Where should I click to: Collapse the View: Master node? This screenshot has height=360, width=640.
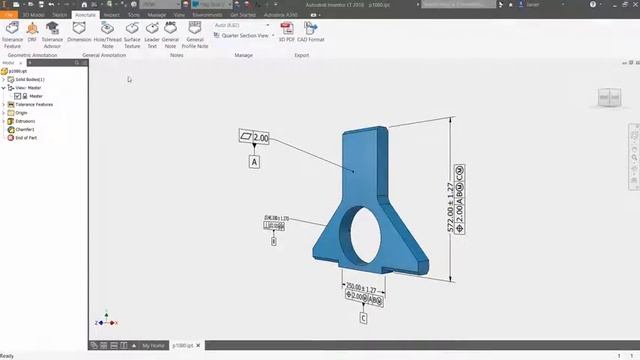[4, 88]
